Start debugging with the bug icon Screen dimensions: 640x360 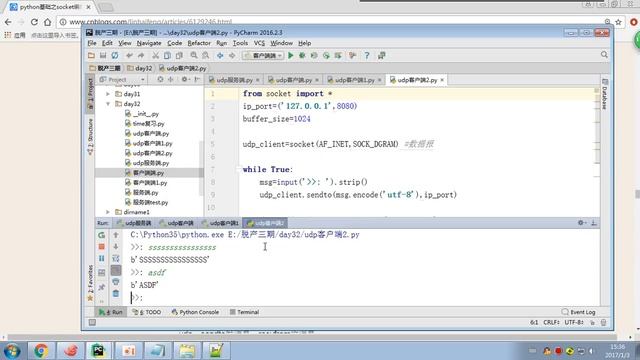pos(302,56)
